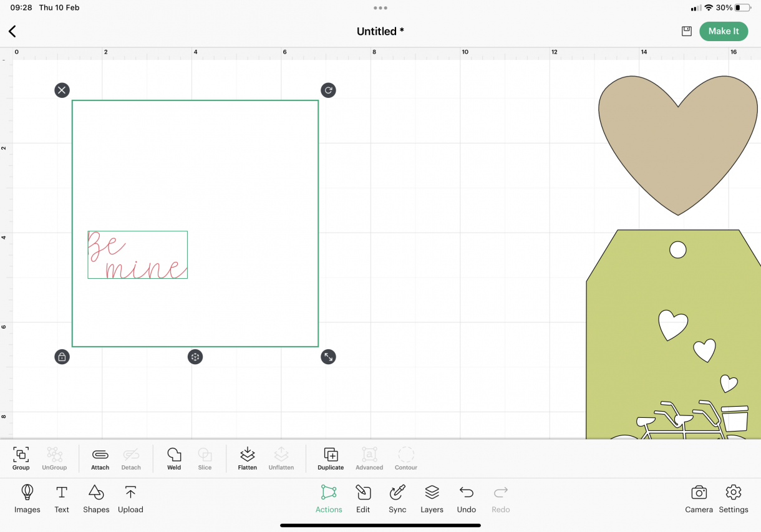Click the move handle below the selection
Viewport: 761px width, 532px height.
(x=195, y=357)
